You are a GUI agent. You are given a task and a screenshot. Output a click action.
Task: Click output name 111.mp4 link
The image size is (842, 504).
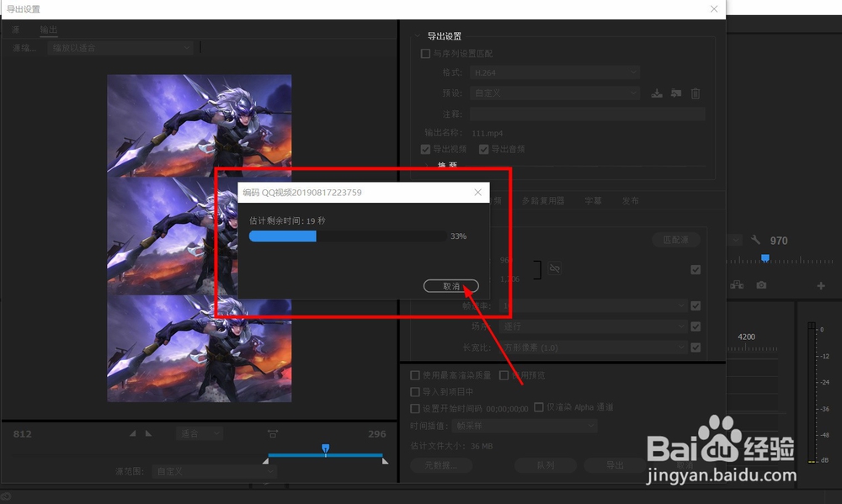(x=487, y=133)
